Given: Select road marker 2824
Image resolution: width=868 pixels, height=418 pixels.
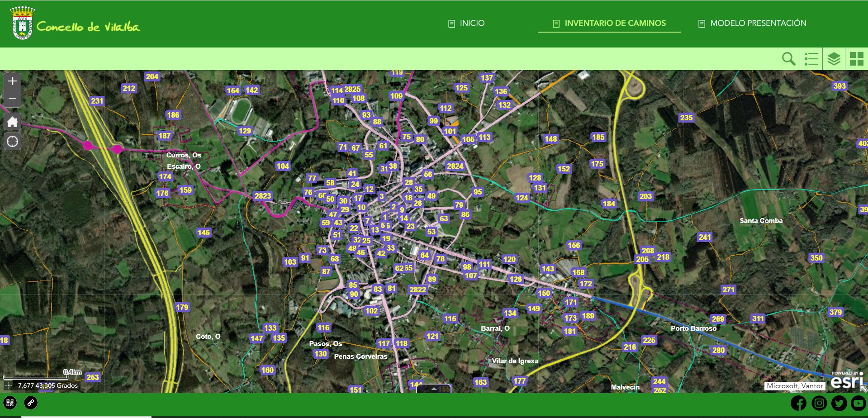Looking at the screenshot, I should 455,166.
